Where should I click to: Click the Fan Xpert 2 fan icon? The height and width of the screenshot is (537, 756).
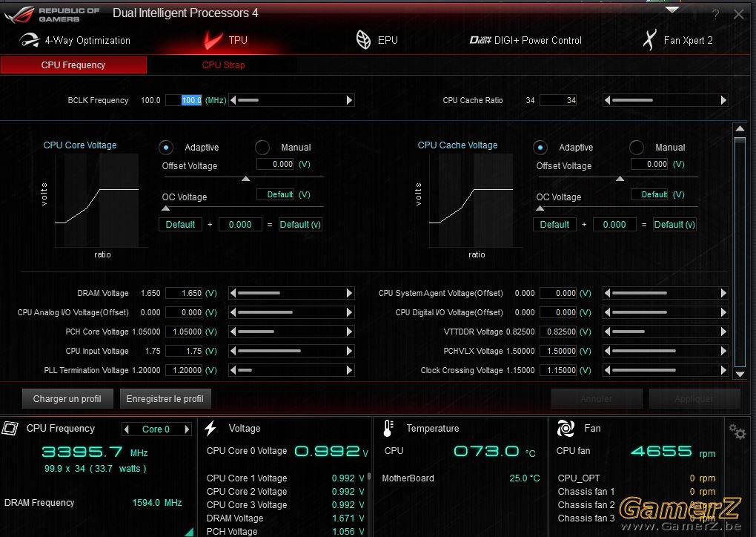(649, 39)
